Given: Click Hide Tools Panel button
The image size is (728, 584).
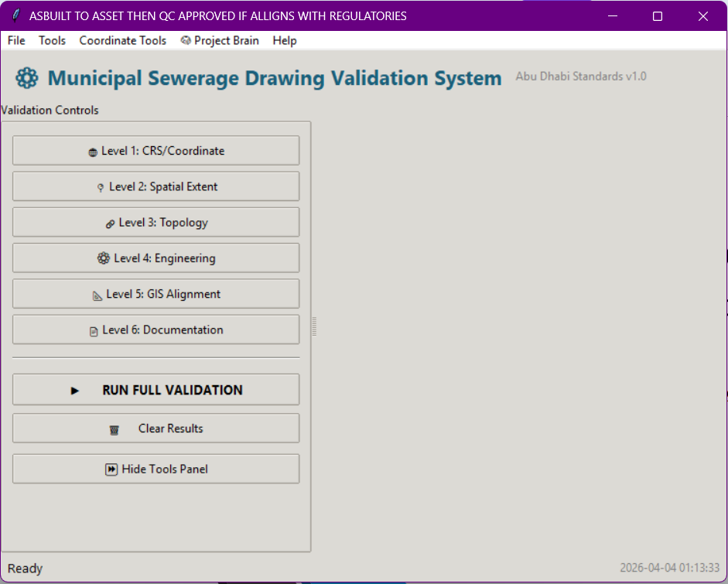Looking at the screenshot, I should click(x=156, y=469).
